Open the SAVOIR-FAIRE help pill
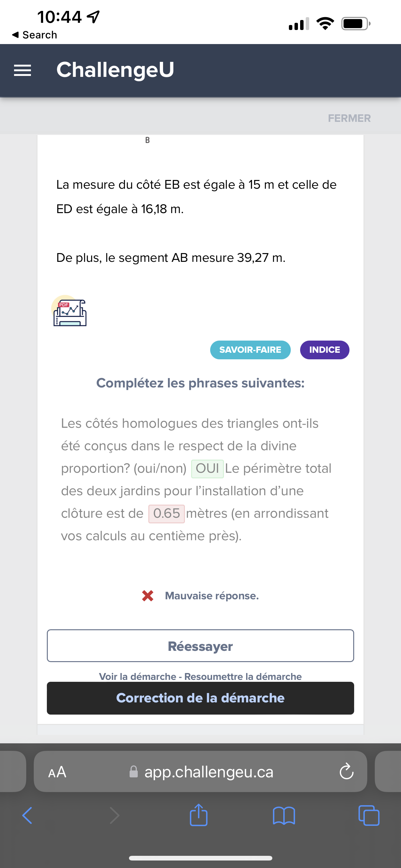 point(250,350)
